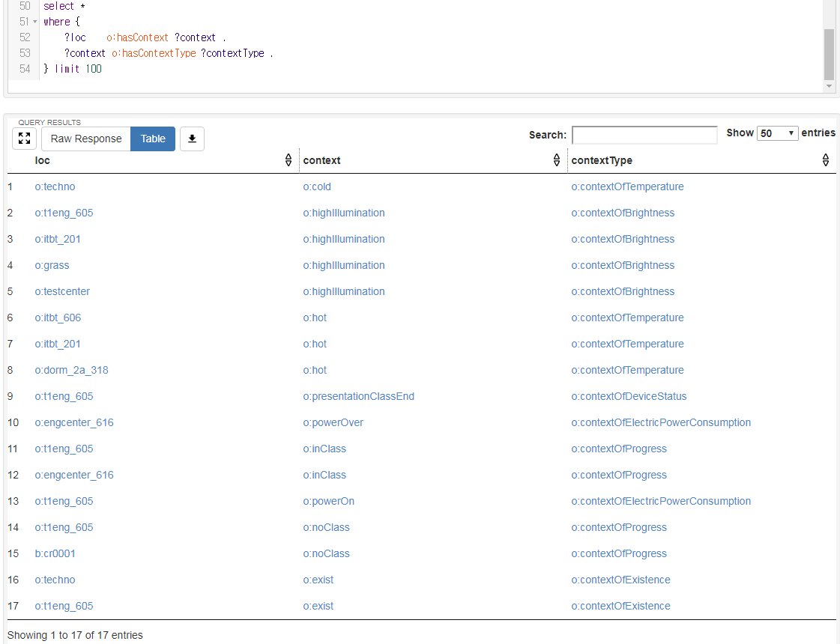Switch to the Raw Response view
Viewport: 840px width, 644px height.
click(x=86, y=139)
